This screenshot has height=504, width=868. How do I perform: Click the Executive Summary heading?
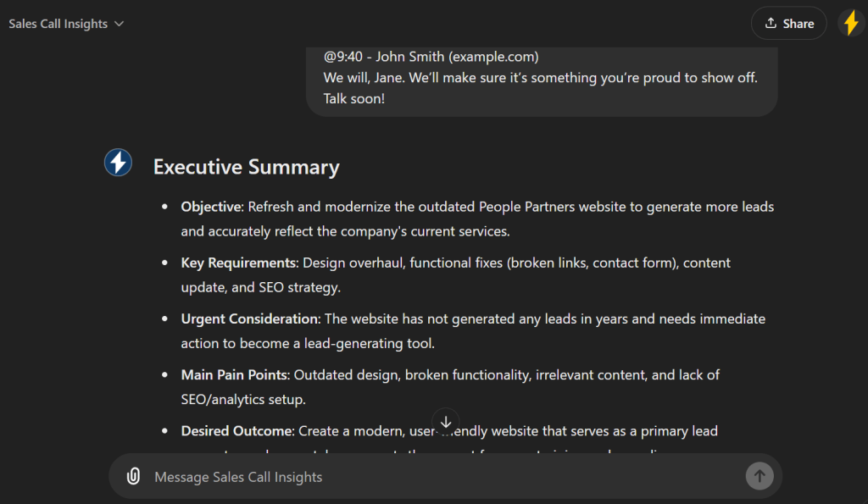pos(246,167)
